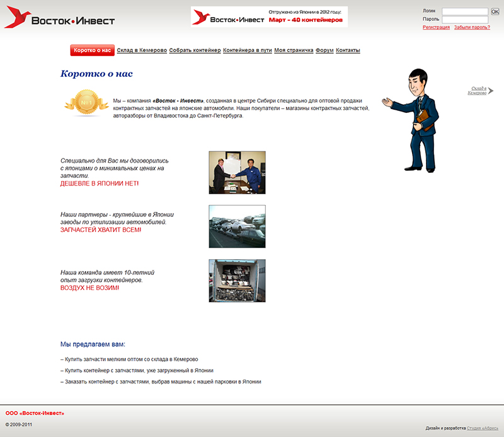Follow the small Склад в Кемерово side link
504x437 pixels.
click(x=477, y=91)
